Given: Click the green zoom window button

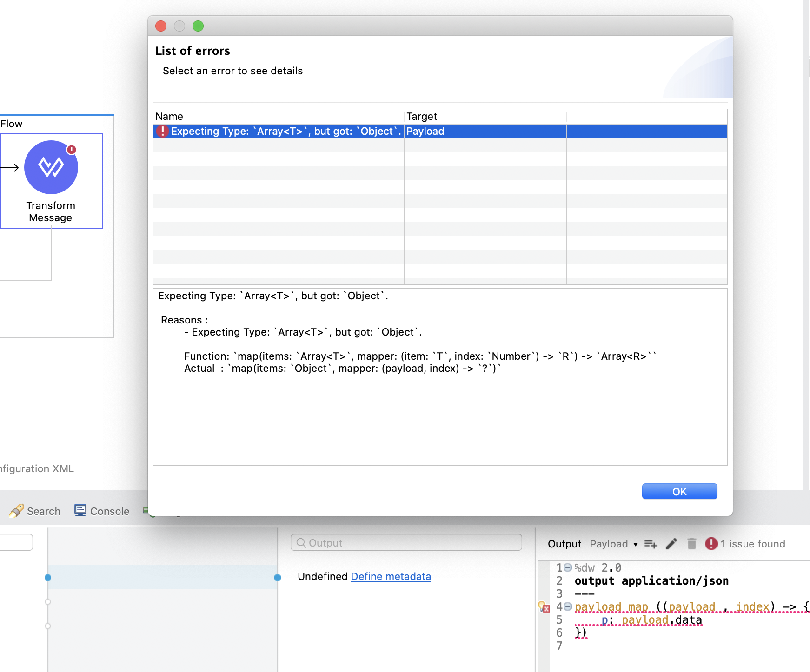Looking at the screenshot, I should click(198, 26).
